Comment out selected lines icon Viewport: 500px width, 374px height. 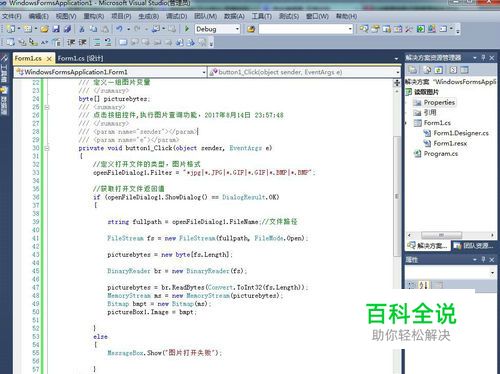click(97, 42)
